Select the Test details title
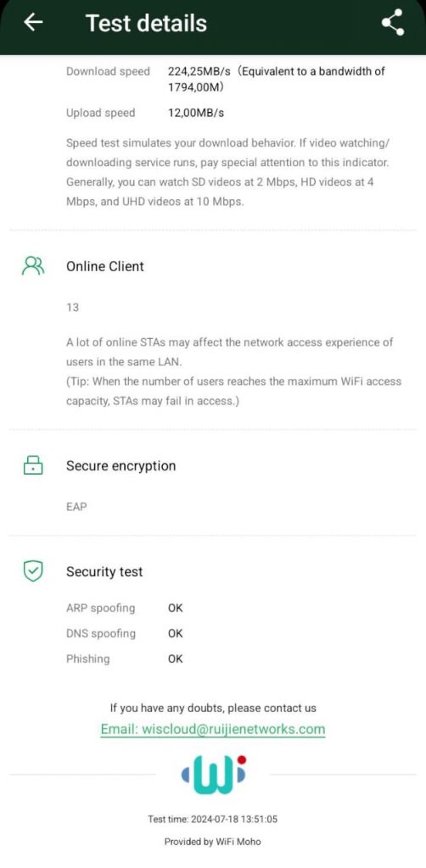Screen dimensions: 426x868 point(146,23)
